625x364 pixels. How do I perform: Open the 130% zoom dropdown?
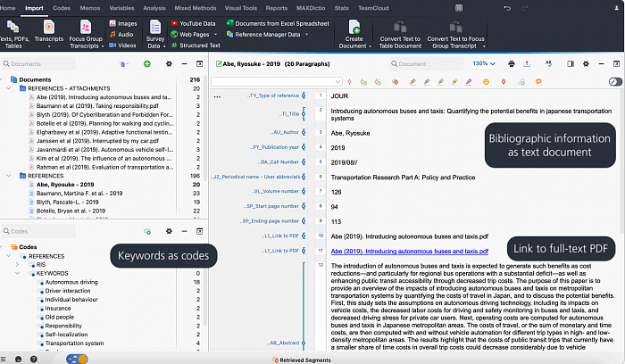tap(484, 64)
